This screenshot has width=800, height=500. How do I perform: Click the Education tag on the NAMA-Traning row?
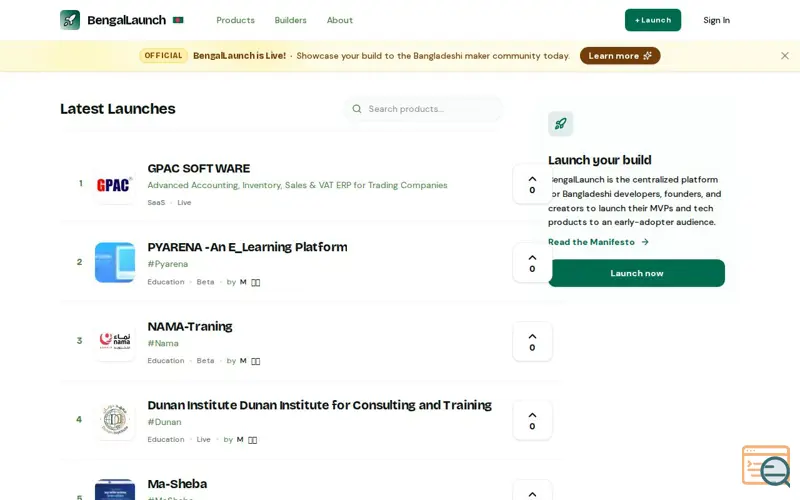[x=166, y=361]
